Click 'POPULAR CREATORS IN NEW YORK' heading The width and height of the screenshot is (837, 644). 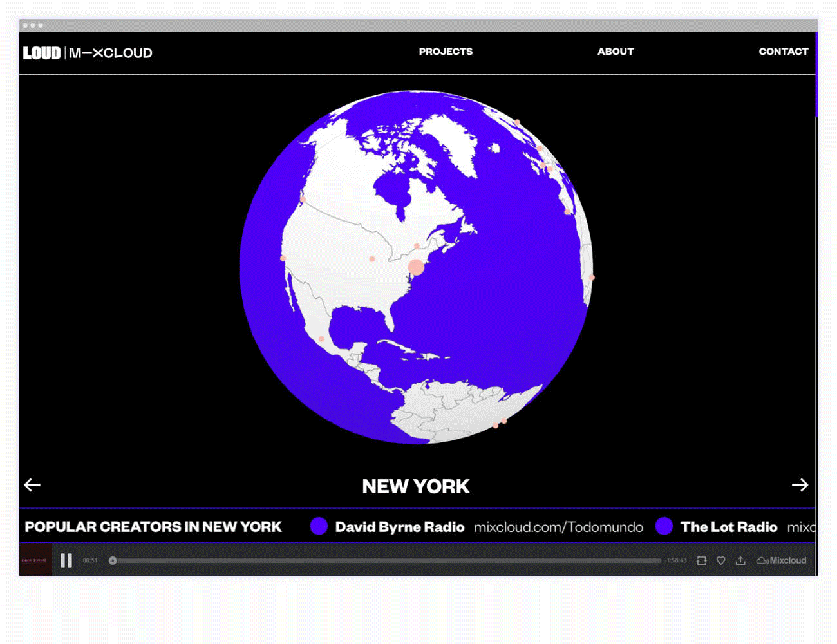point(153,527)
